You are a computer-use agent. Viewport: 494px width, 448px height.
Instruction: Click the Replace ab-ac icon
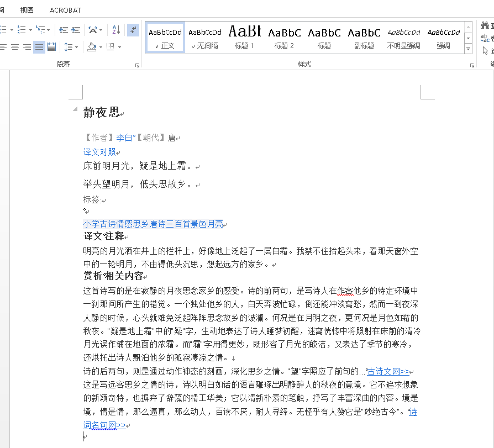485,38
